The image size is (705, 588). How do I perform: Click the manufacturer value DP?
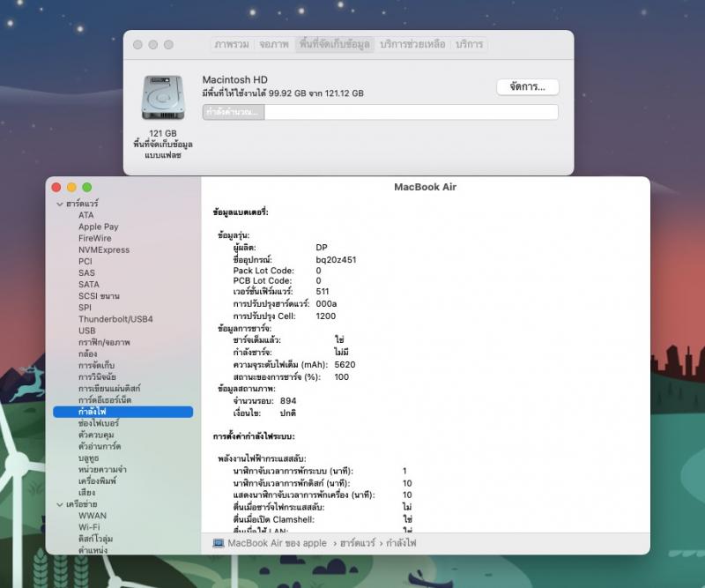click(322, 248)
